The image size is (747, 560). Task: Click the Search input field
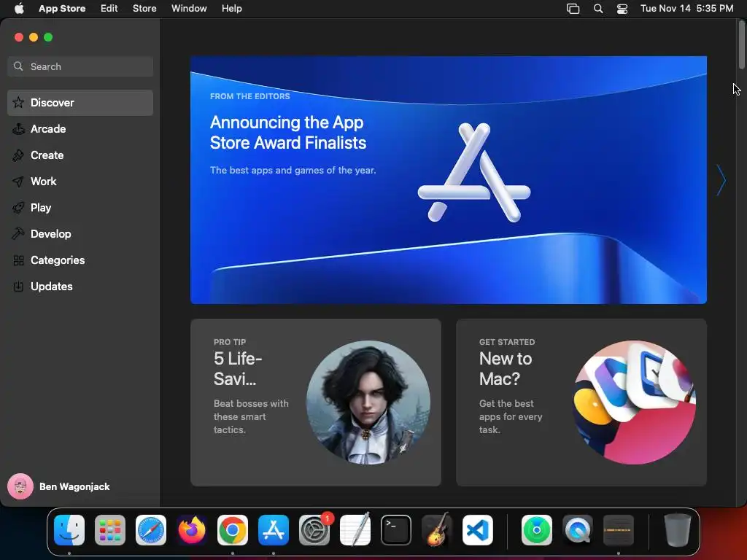point(80,66)
